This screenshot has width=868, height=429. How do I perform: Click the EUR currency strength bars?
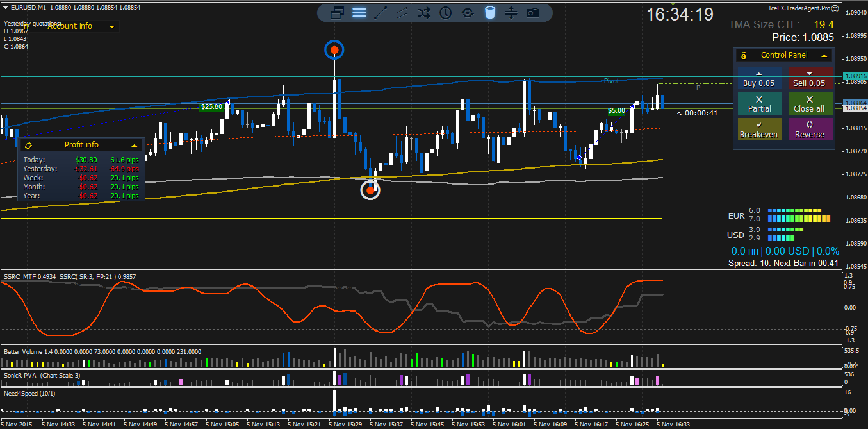coord(799,215)
